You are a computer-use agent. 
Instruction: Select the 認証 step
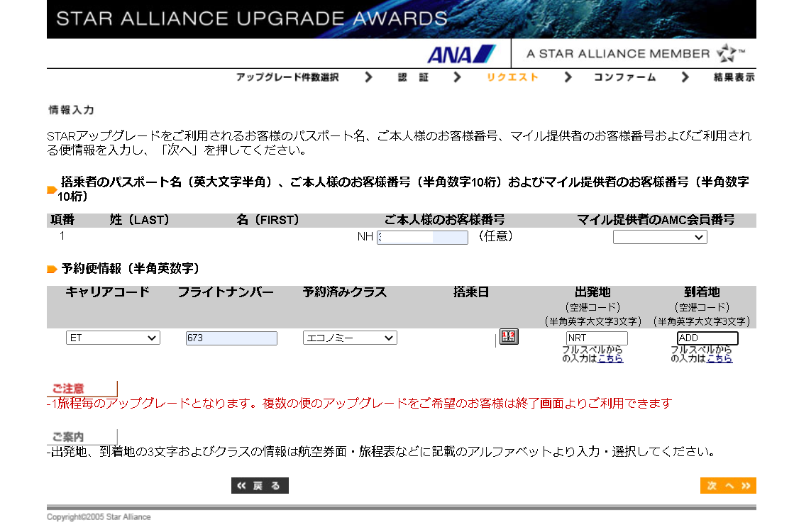point(413,77)
